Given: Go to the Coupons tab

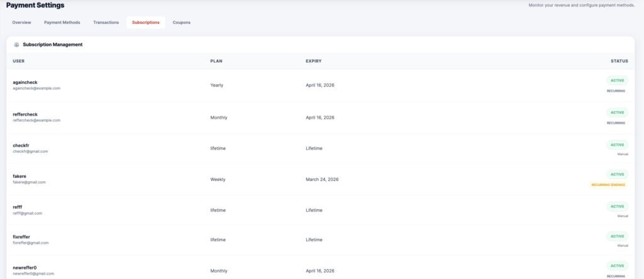Looking at the screenshot, I should coord(182,23).
